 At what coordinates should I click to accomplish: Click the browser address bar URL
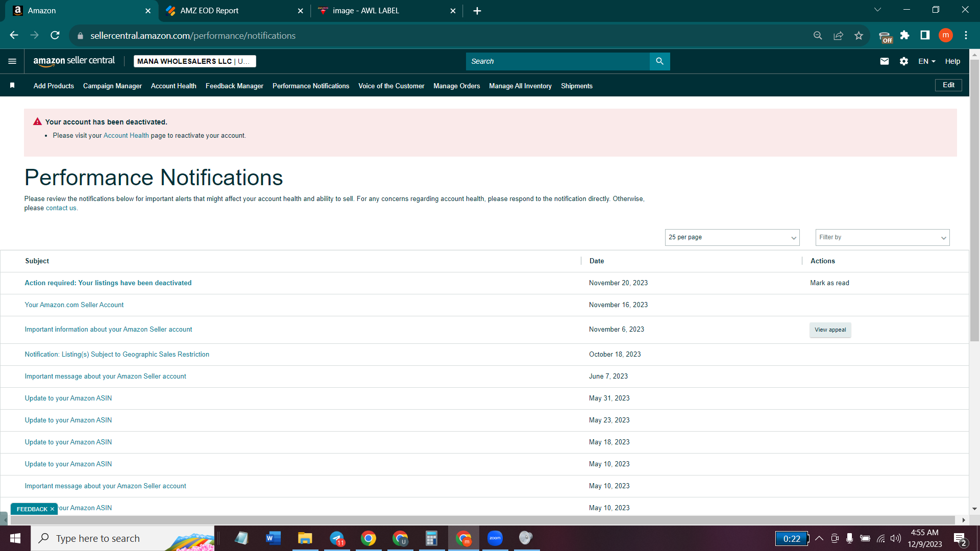[x=193, y=35]
